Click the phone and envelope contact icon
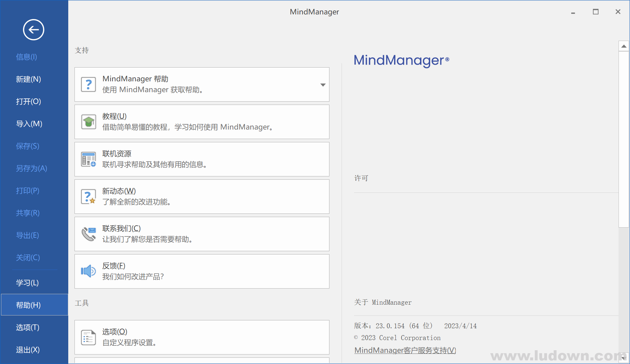630x364 pixels. coord(88,234)
